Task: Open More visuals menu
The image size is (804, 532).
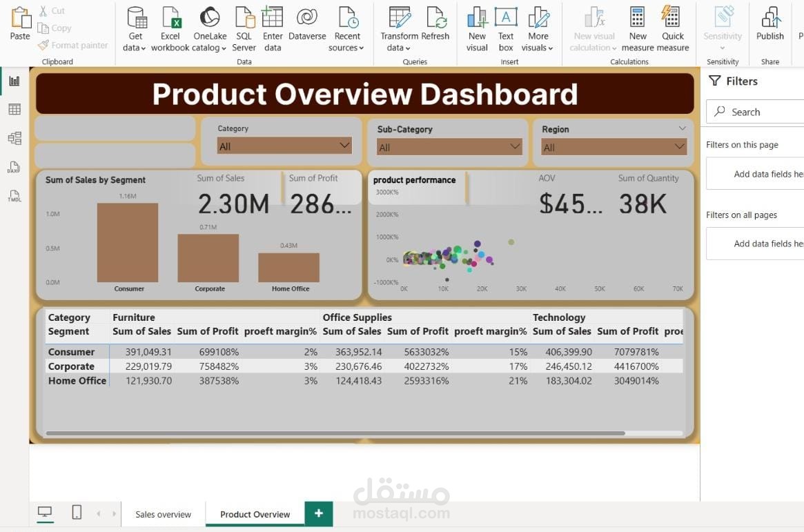Action: (x=538, y=30)
